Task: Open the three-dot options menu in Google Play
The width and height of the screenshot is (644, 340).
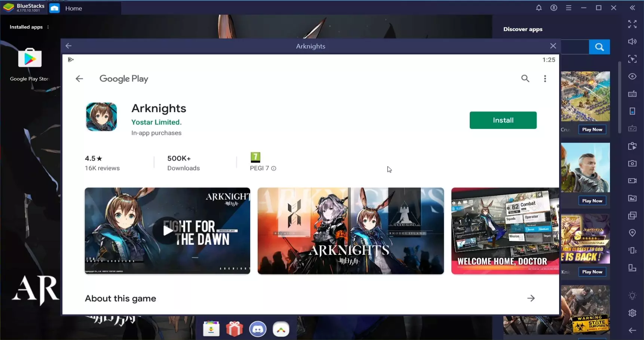Action: coord(545,78)
